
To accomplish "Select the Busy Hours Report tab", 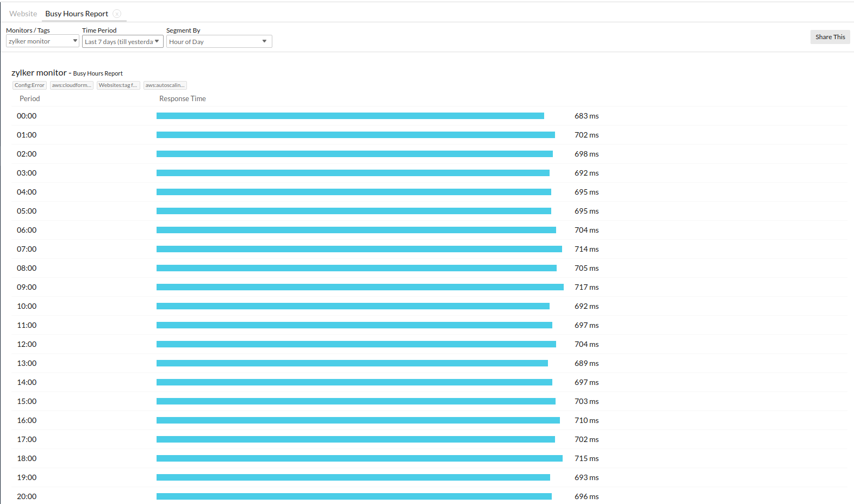I will [77, 14].
